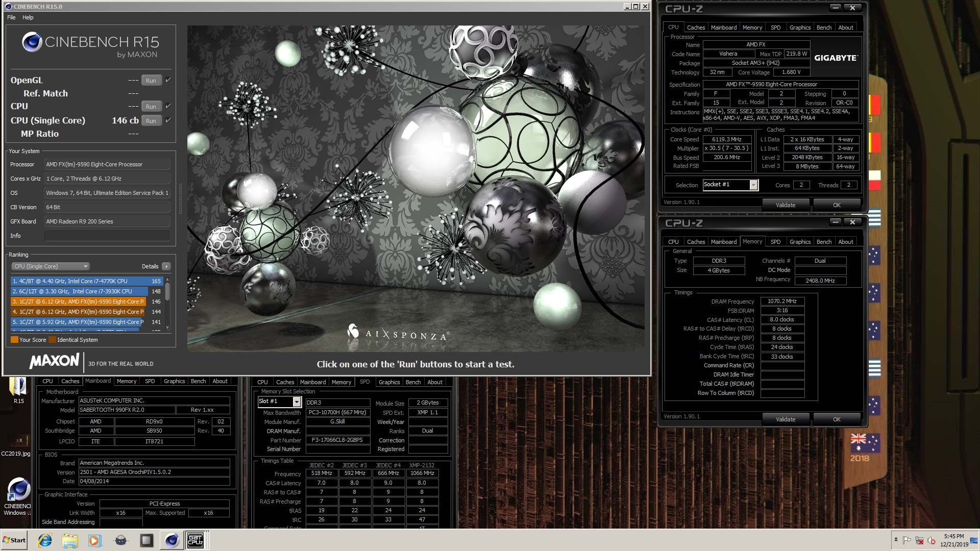Screen dimensions: 980x551
Task: Minimize the top CPU-Z window
Action: point(835,8)
